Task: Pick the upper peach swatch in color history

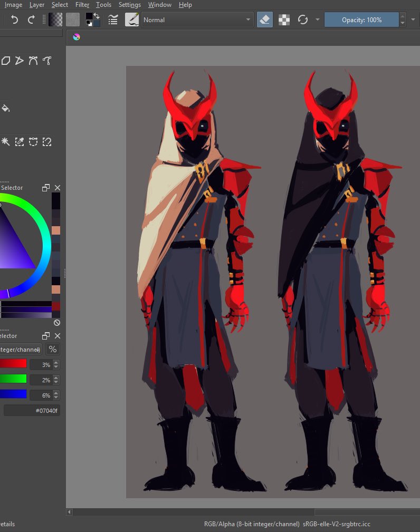Action: 56,230
